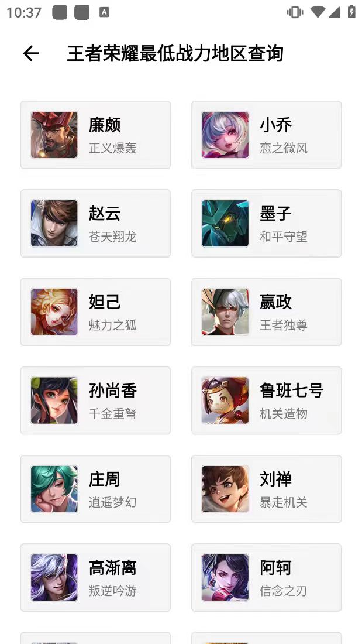This screenshot has height=644, width=362.
Task: Select the 孙尚香 avatar
Action: click(x=54, y=400)
